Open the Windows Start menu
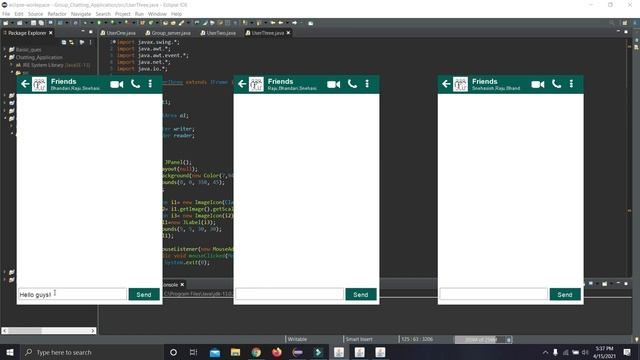The width and height of the screenshot is (640, 360). click(9, 352)
